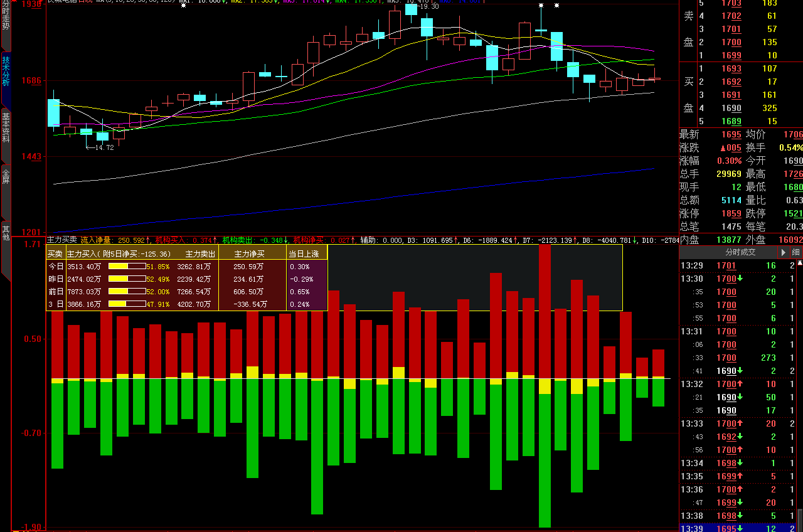Select buy level 3 price 1691
The width and height of the screenshot is (803, 532).
tap(731, 95)
